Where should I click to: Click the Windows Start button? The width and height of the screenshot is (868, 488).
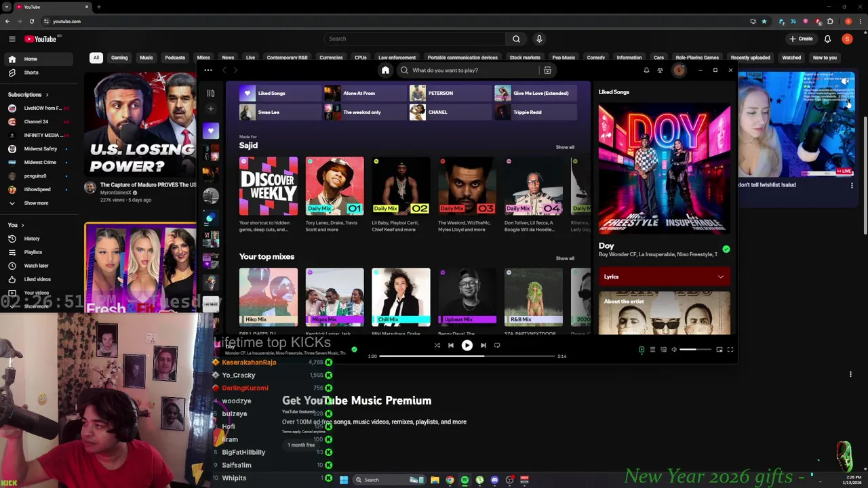[344, 480]
